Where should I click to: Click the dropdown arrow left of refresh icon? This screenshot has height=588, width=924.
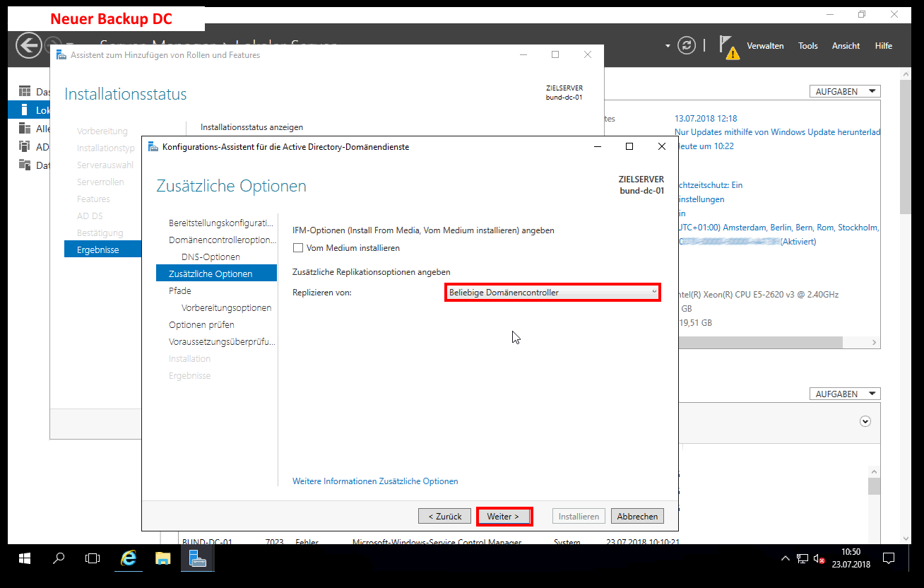click(x=668, y=46)
